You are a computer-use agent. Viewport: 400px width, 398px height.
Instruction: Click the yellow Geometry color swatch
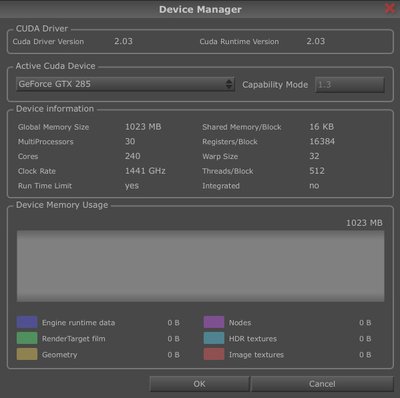click(27, 354)
